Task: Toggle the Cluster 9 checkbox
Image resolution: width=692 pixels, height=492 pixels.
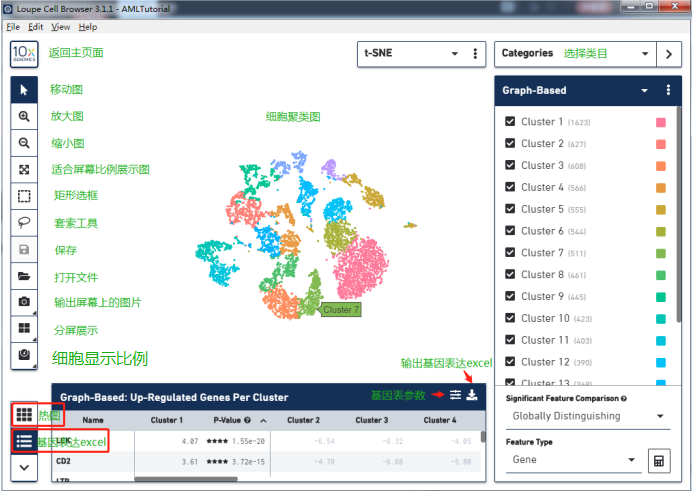Action: [510, 296]
